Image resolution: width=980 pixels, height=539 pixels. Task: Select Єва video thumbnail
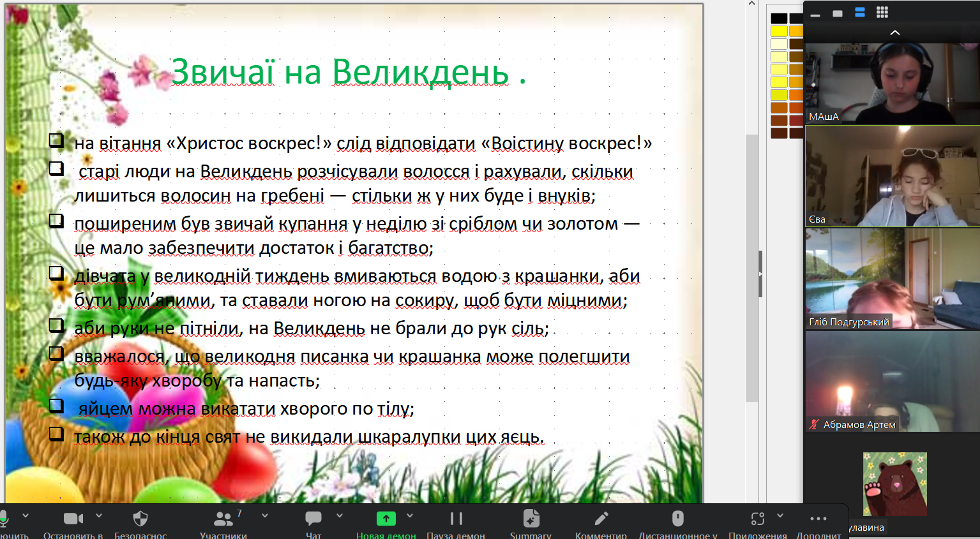coord(893,176)
